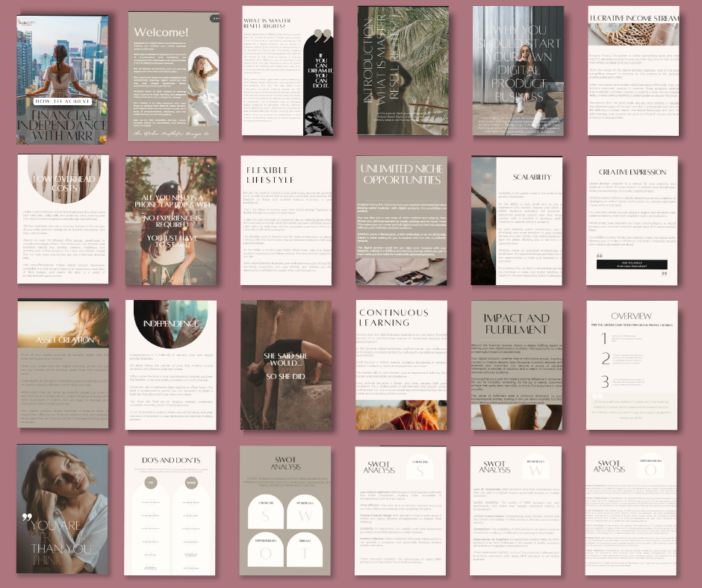The image size is (702, 588).
Task: Select the Weaknesses 'W' arch on SWOT overview
Action: tap(304, 515)
